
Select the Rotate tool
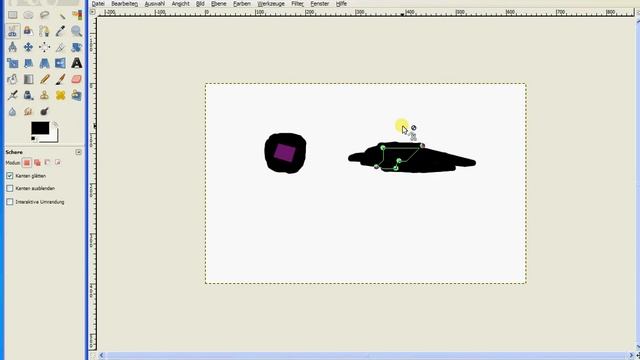pos(76,47)
